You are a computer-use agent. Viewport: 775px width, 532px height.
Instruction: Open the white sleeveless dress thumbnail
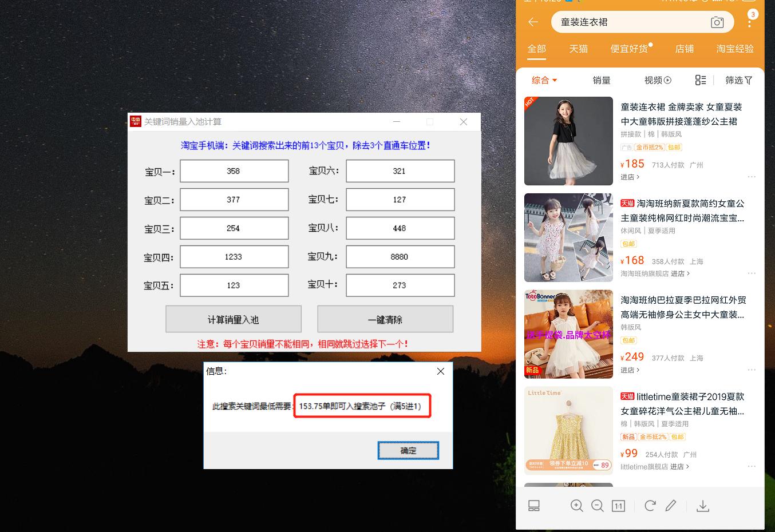coord(568,334)
